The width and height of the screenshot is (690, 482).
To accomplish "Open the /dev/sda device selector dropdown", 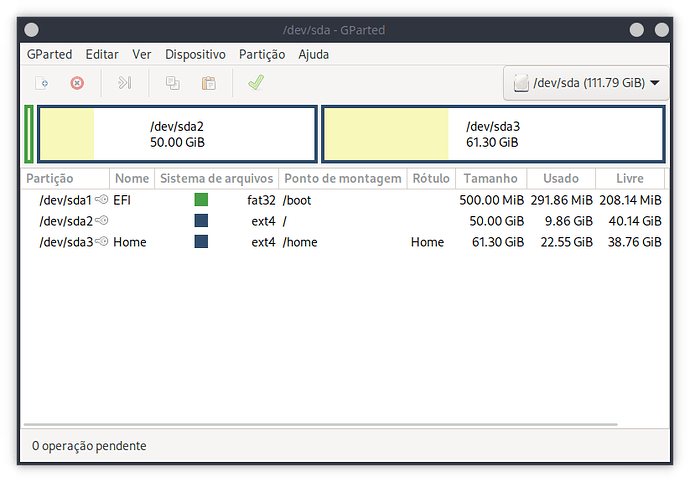I will click(x=587, y=83).
